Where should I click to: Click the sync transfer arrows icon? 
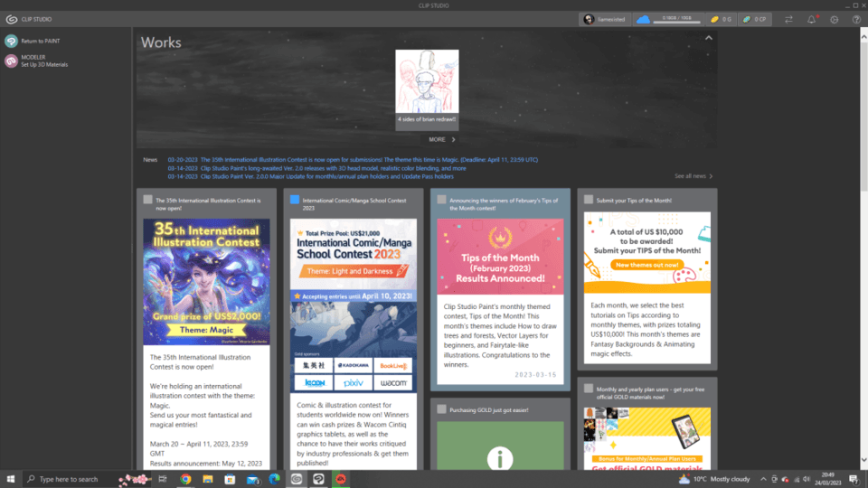pyautogui.click(x=788, y=19)
